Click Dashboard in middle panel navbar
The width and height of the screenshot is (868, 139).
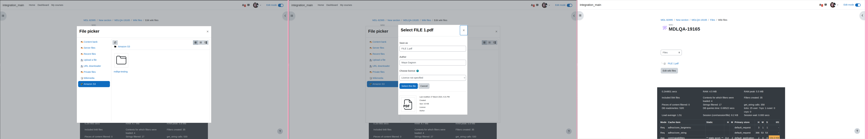pyautogui.click(x=332, y=5)
